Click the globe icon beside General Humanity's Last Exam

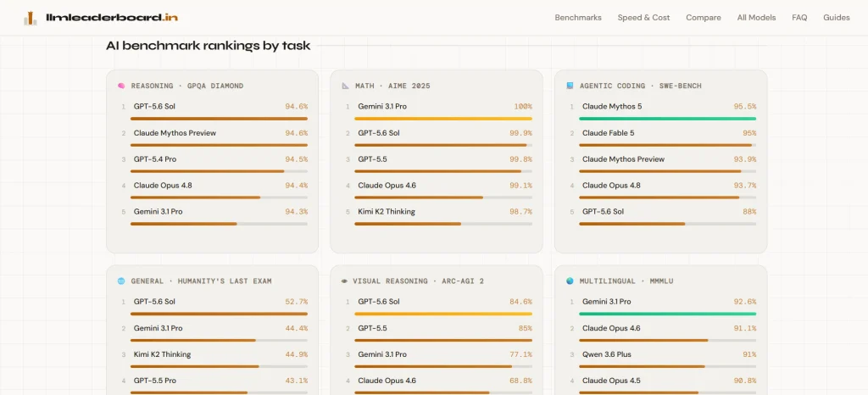[x=121, y=281]
